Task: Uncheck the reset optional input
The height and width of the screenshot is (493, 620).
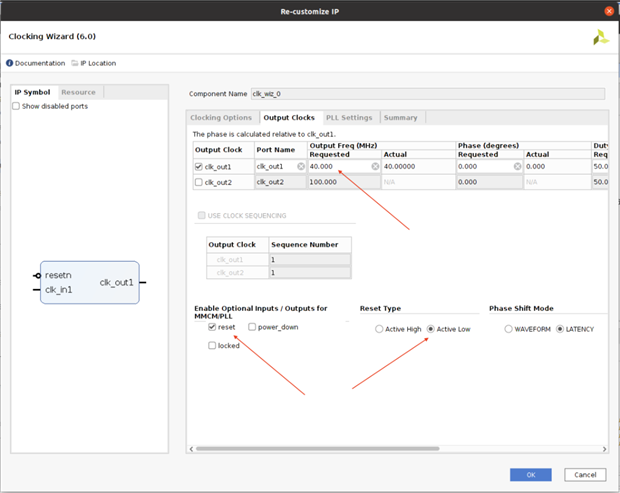Action: [x=212, y=327]
